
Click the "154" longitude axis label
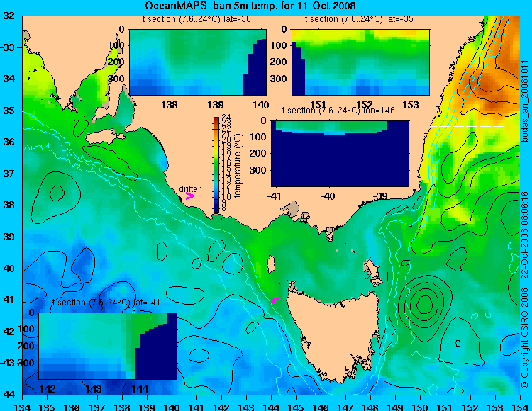point(520,406)
